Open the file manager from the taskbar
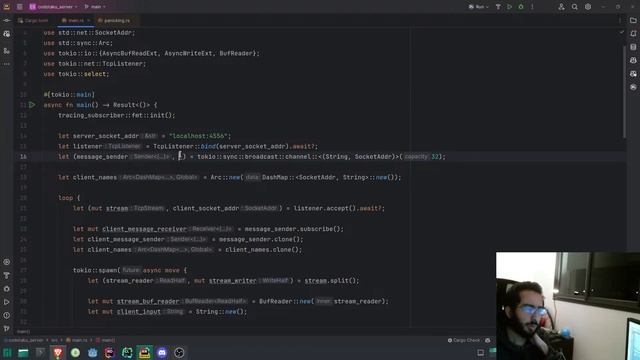640x360 pixels. click(x=23, y=353)
